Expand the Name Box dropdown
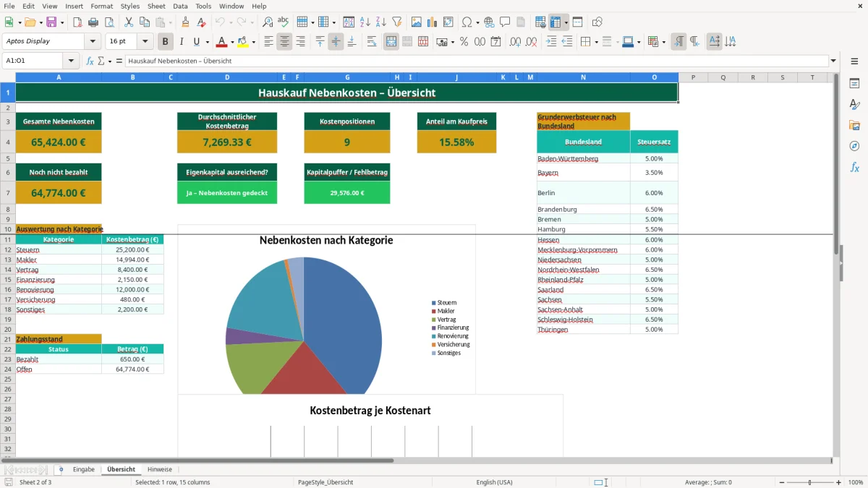 tap(70, 61)
